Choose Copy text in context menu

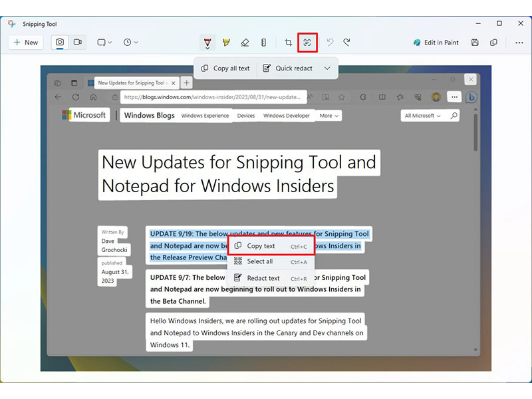tap(271, 246)
